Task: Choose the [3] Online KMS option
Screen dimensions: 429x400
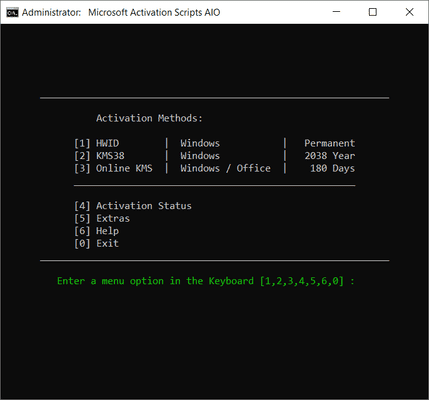Action: pos(113,168)
